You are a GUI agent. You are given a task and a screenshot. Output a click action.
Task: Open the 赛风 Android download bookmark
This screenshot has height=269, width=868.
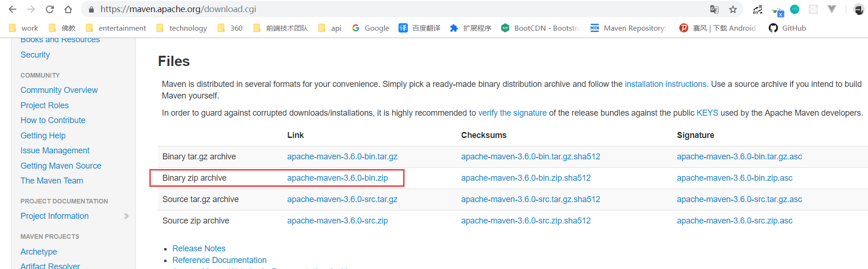pos(718,28)
